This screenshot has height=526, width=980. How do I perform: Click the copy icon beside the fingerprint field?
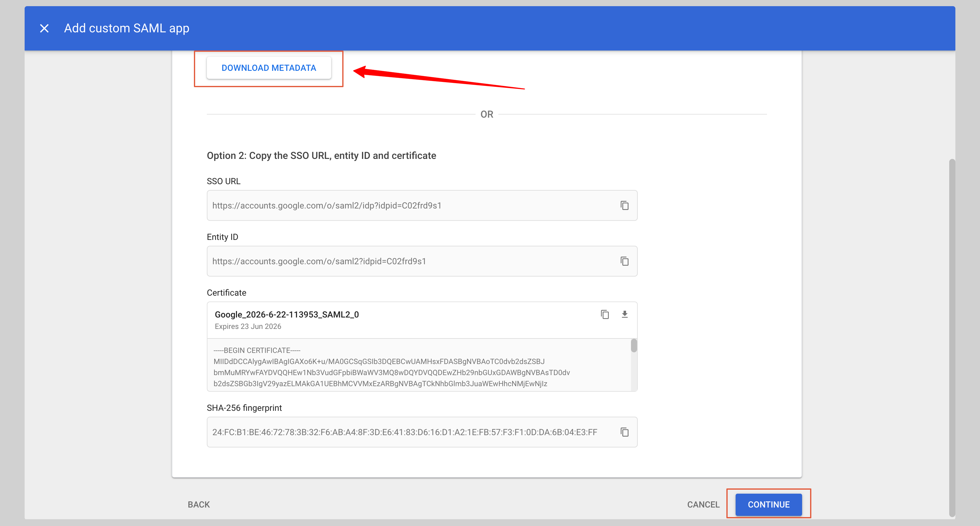pyautogui.click(x=624, y=432)
